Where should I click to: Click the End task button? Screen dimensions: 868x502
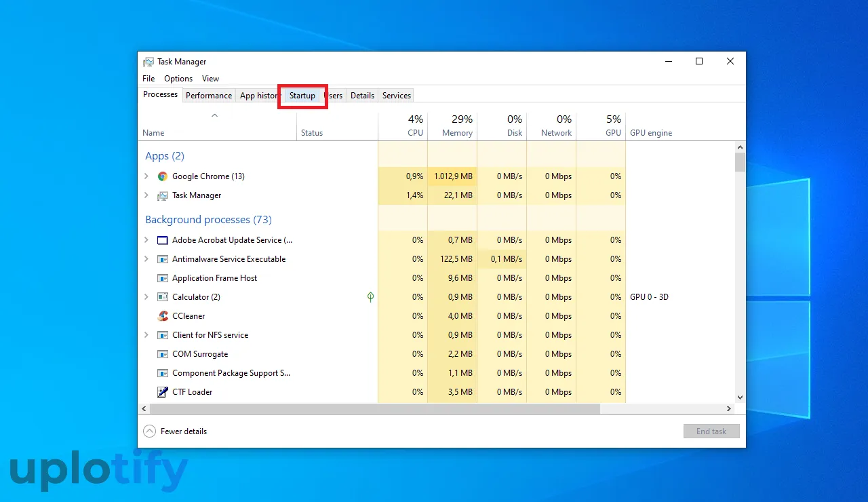click(711, 431)
